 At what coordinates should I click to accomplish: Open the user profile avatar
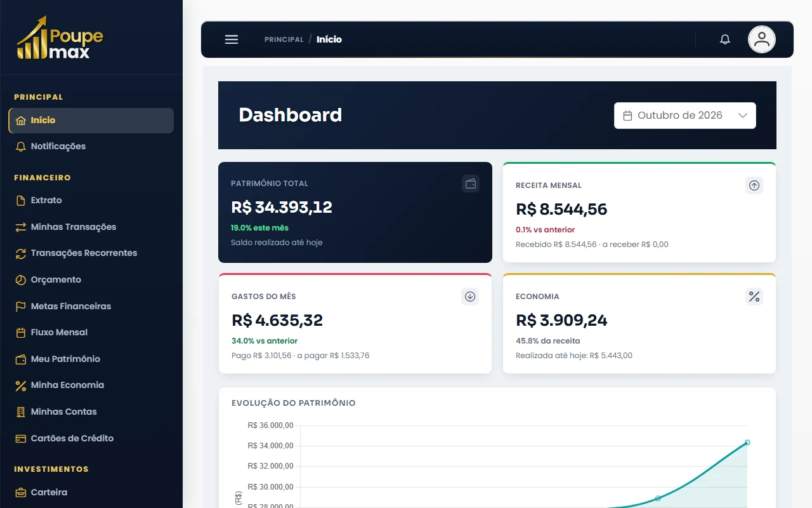[x=762, y=39]
